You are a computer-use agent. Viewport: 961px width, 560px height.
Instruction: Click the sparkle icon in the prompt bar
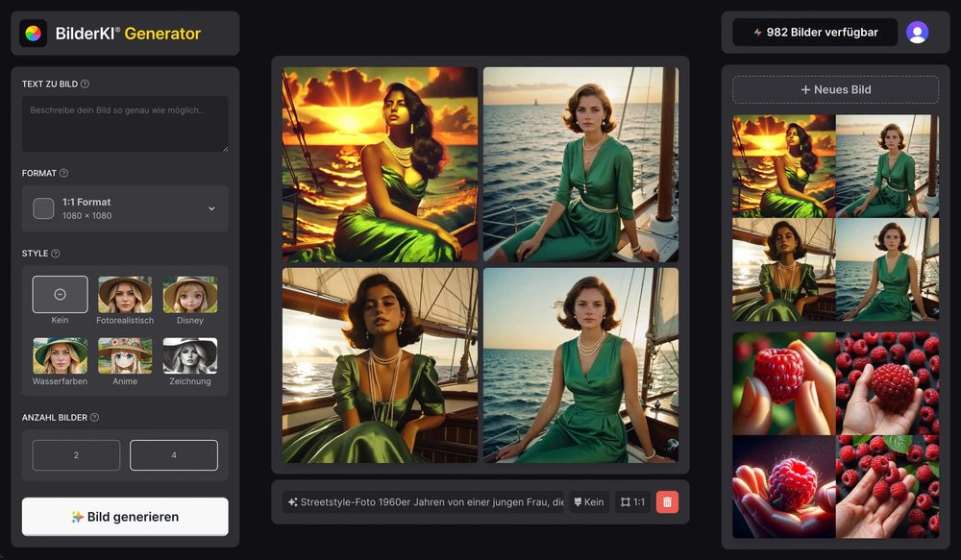click(x=291, y=500)
